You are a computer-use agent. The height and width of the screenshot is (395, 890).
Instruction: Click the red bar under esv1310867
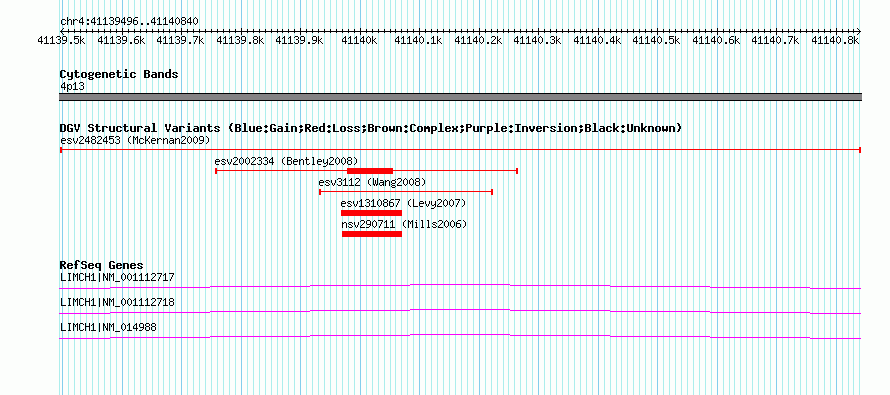[x=371, y=213]
